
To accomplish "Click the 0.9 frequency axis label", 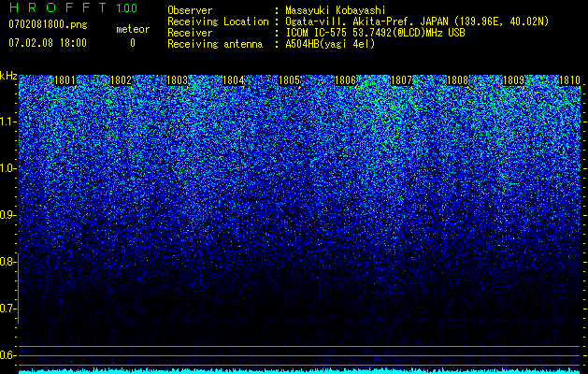I will click(x=8, y=215).
